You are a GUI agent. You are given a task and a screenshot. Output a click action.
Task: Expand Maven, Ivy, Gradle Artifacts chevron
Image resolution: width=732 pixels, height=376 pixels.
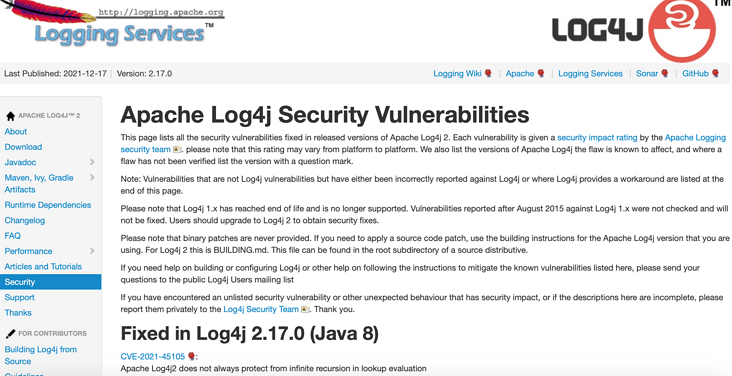click(x=92, y=177)
